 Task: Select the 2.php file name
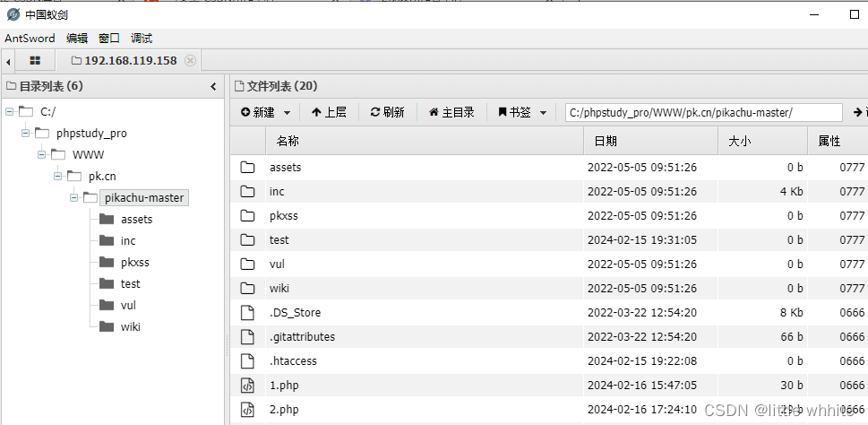click(284, 410)
